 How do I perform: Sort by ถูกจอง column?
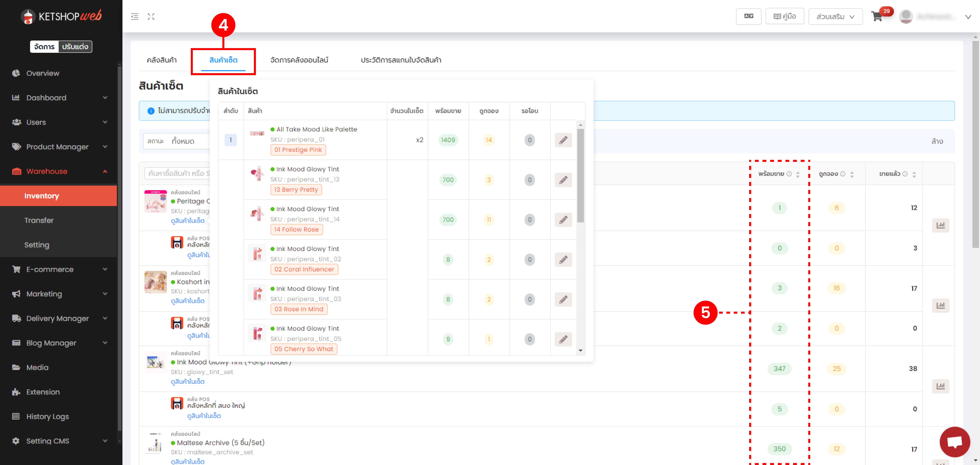(852, 174)
